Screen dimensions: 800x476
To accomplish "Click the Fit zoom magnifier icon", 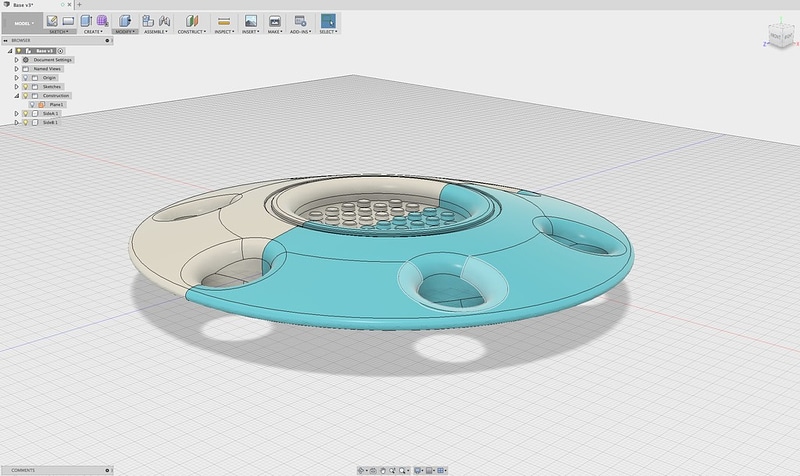I will pos(403,470).
